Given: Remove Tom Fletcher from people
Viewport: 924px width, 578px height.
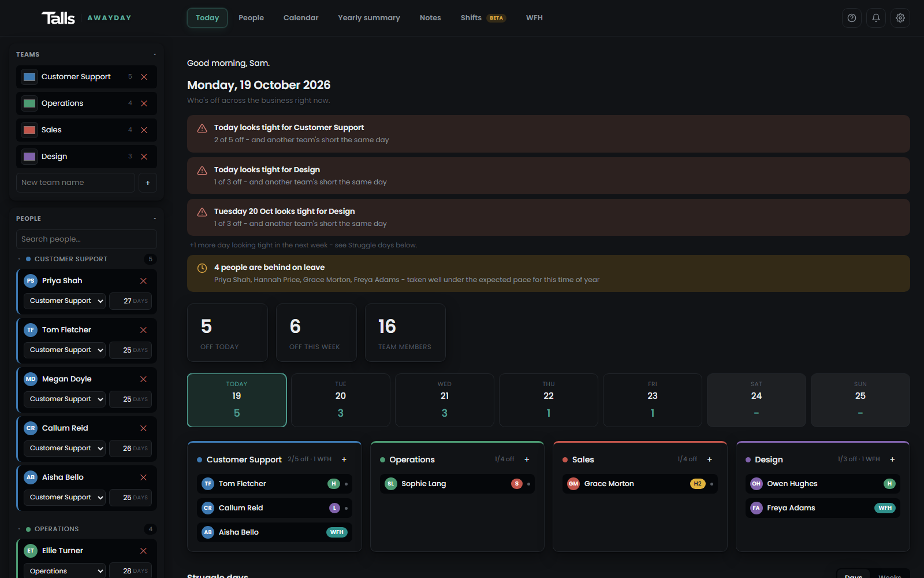Looking at the screenshot, I should [144, 330].
